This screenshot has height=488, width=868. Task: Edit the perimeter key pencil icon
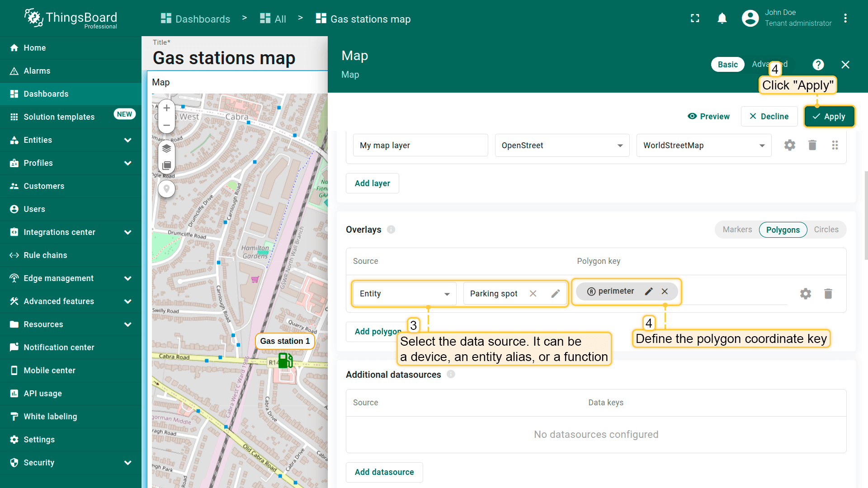click(649, 291)
